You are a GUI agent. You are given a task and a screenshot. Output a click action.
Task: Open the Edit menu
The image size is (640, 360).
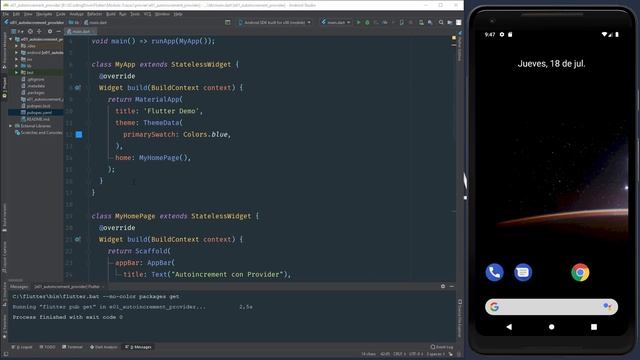[16, 14]
